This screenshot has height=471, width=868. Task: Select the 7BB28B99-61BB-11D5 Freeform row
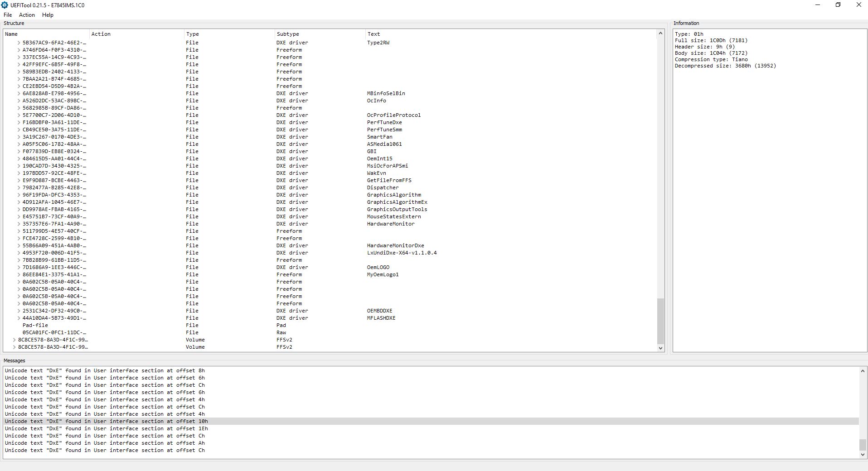point(330,260)
